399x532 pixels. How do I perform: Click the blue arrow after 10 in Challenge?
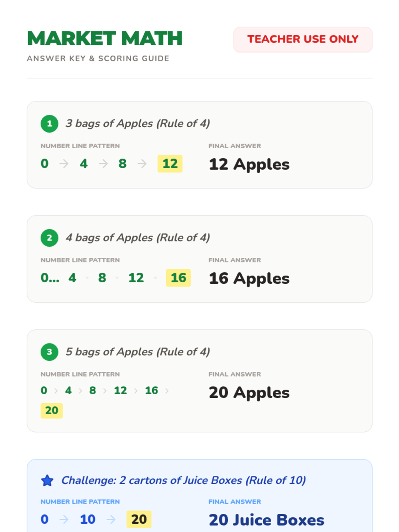tap(111, 519)
